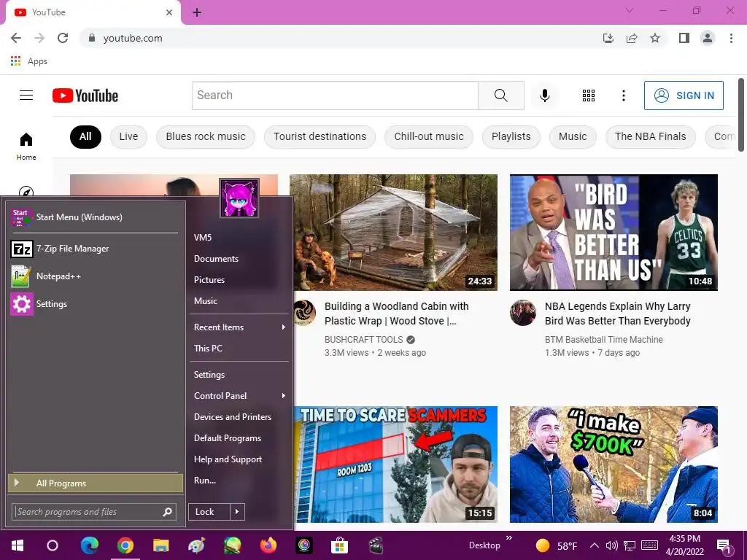Expand Control Panel submenu
This screenshot has width=747, height=560.
pyautogui.click(x=239, y=396)
